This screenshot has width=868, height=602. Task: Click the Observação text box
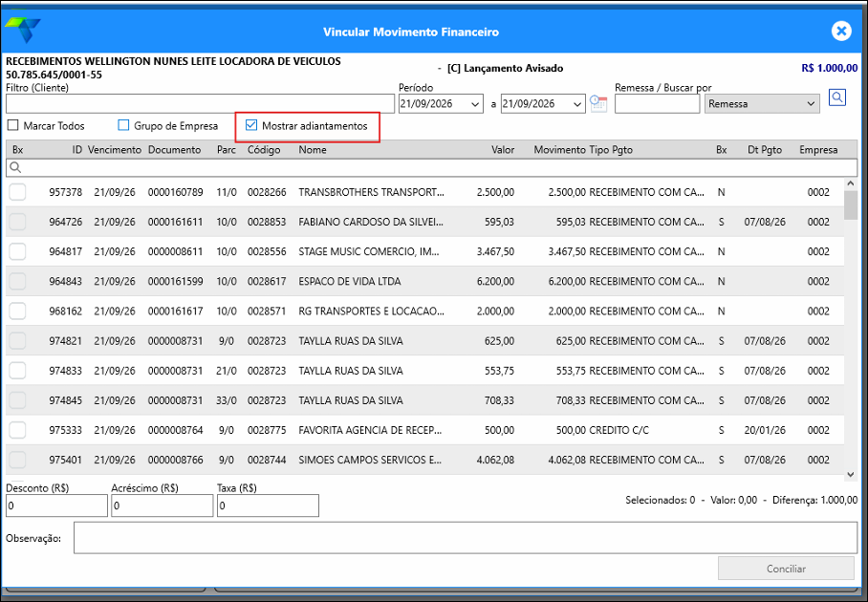tap(465, 538)
